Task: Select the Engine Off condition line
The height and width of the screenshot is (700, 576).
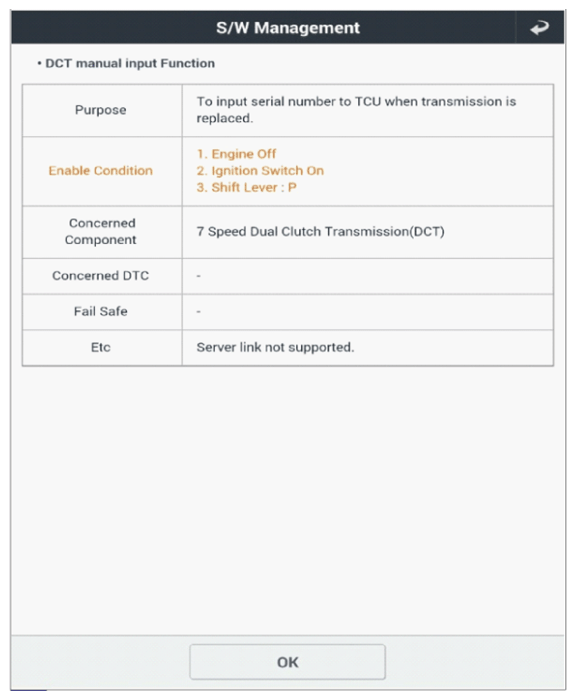Action: pyautogui.click(x=236, y=154)
